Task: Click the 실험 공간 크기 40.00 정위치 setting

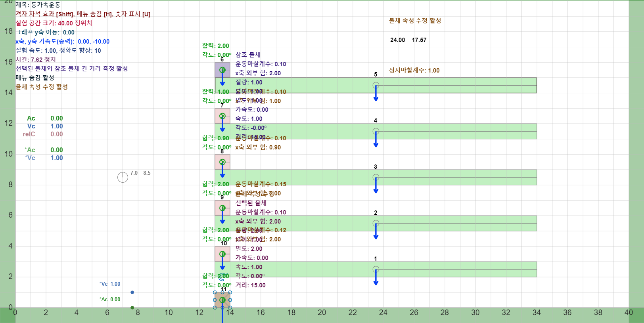Action: pos(54,23)
